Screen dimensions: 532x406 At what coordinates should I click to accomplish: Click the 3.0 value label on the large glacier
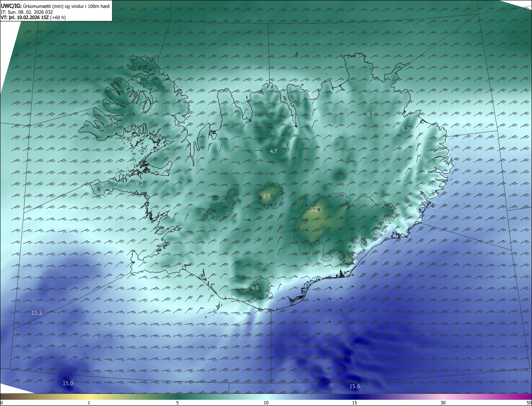314,210
